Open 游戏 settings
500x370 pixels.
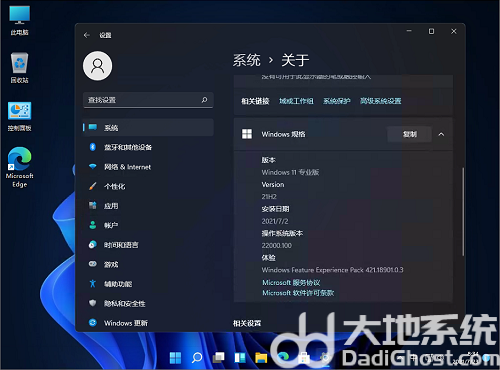(148, 264)
